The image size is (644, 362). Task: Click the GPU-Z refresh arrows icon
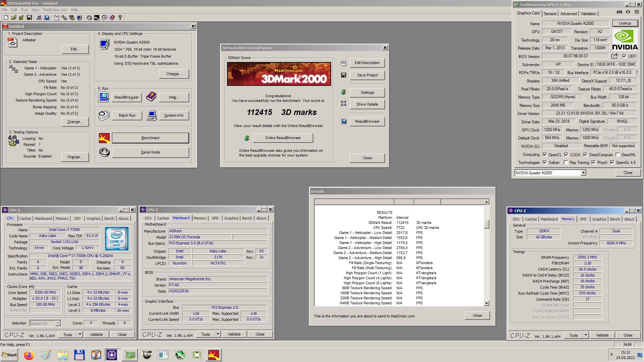click(628, 12)
